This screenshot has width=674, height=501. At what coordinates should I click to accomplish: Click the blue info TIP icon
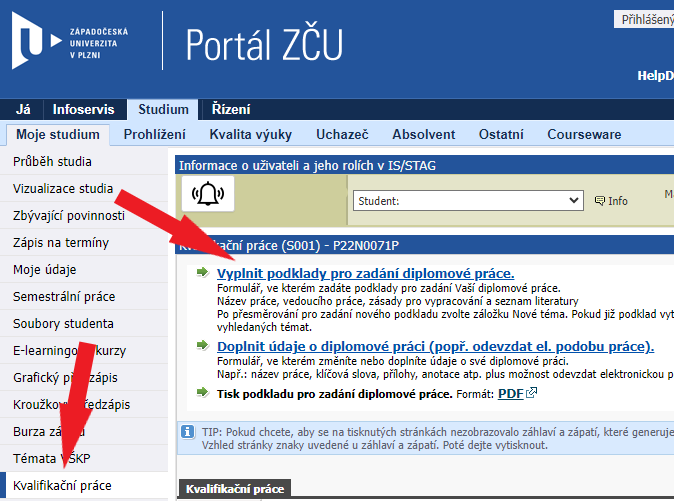coord(187,431)
